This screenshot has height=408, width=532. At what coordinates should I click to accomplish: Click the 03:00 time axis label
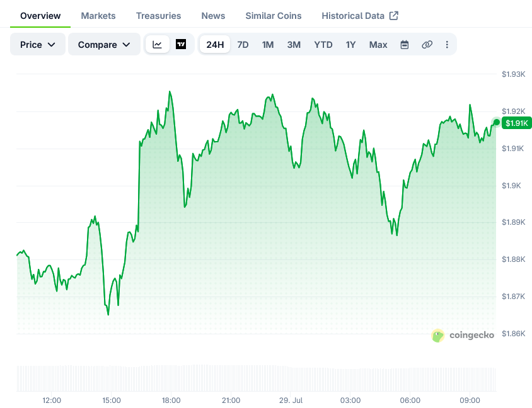click(x=350, y=400)
